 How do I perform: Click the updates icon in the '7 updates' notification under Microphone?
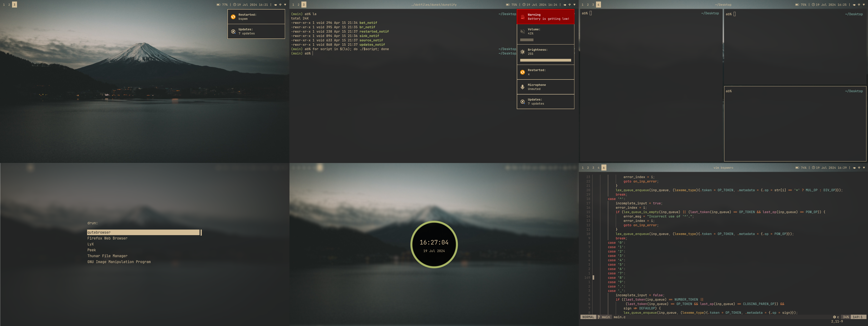tap(523, 102)
